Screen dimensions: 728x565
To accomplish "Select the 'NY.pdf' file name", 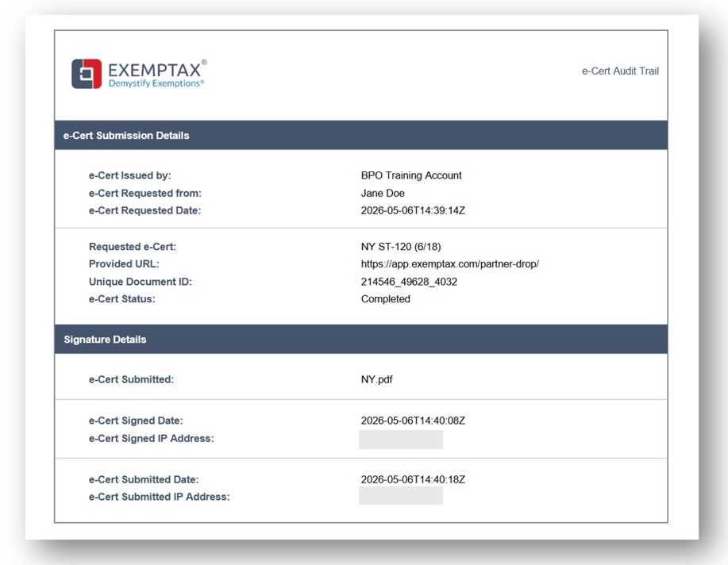I will [376, 379].
